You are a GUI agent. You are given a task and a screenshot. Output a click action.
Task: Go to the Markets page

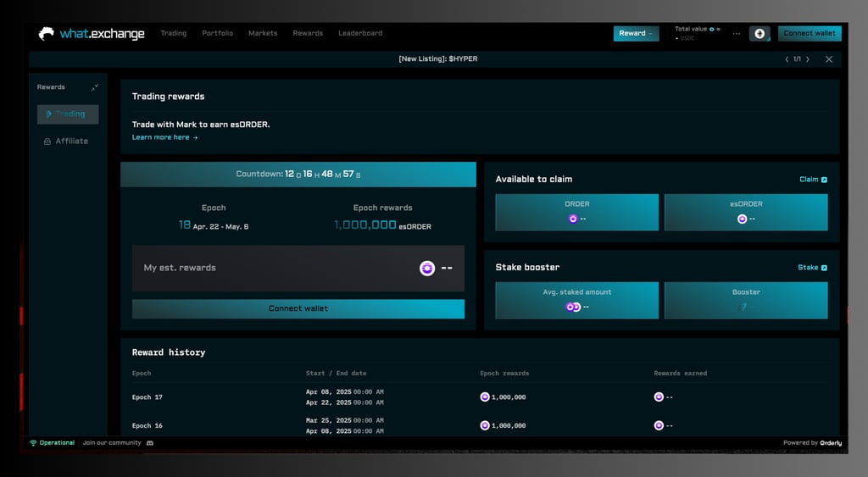[x=263, y=33]
